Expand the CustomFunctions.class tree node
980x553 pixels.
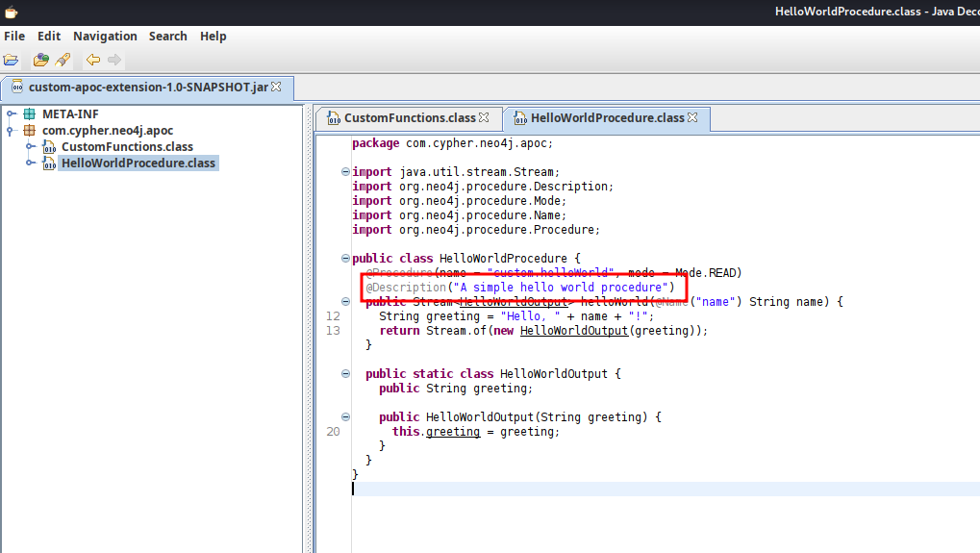31,146
